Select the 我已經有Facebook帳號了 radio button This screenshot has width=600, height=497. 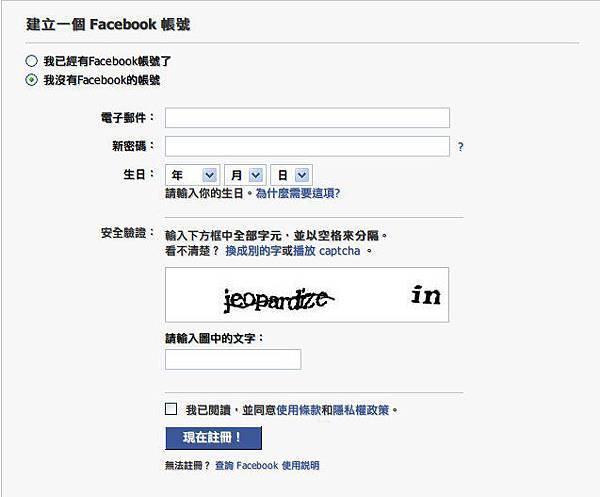pyautogui.click(x=31, y=61)
